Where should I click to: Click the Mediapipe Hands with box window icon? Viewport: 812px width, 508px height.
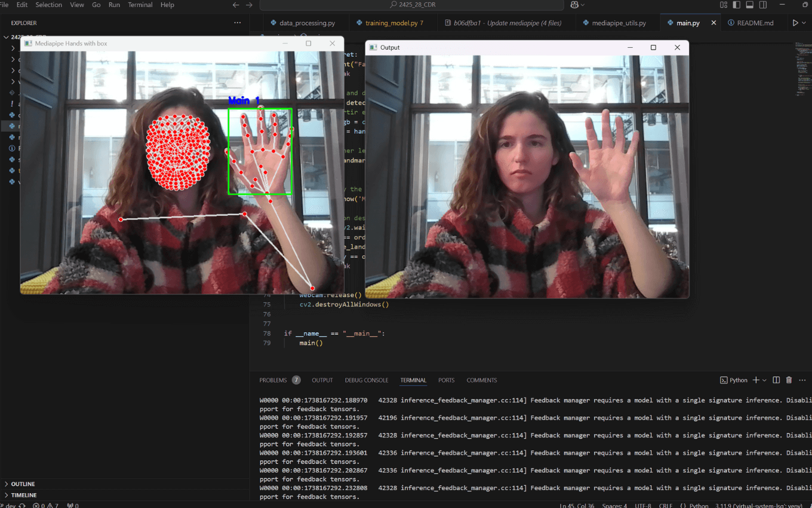tap(28, 44)
